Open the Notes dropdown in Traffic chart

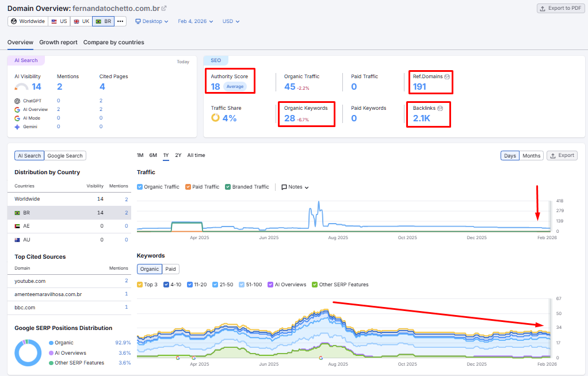point(295,187)
